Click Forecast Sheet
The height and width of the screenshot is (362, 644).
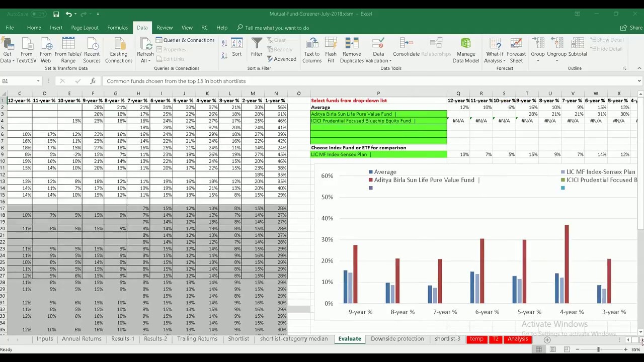[516, 50]
